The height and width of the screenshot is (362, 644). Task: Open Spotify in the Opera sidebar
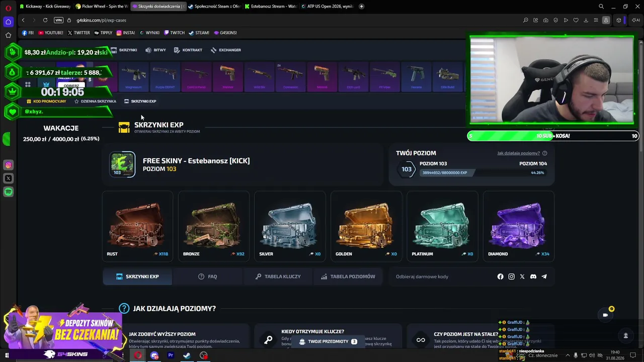click(8, 192)
